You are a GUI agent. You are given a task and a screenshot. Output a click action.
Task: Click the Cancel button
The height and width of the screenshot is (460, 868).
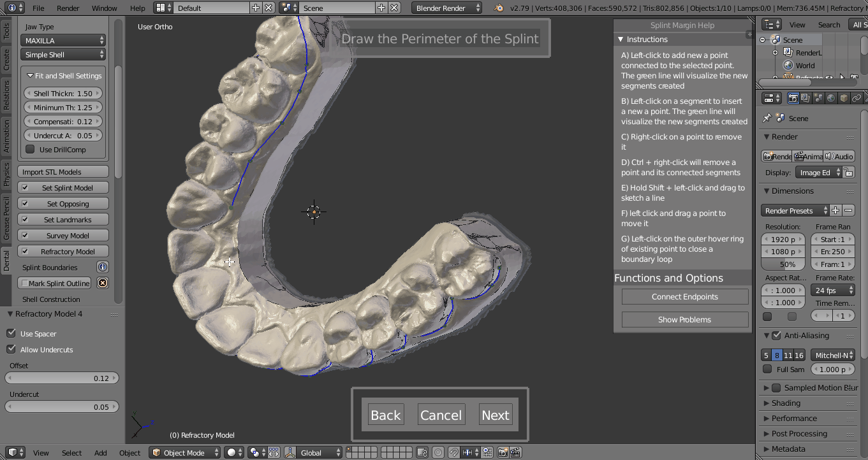[441, 415]
